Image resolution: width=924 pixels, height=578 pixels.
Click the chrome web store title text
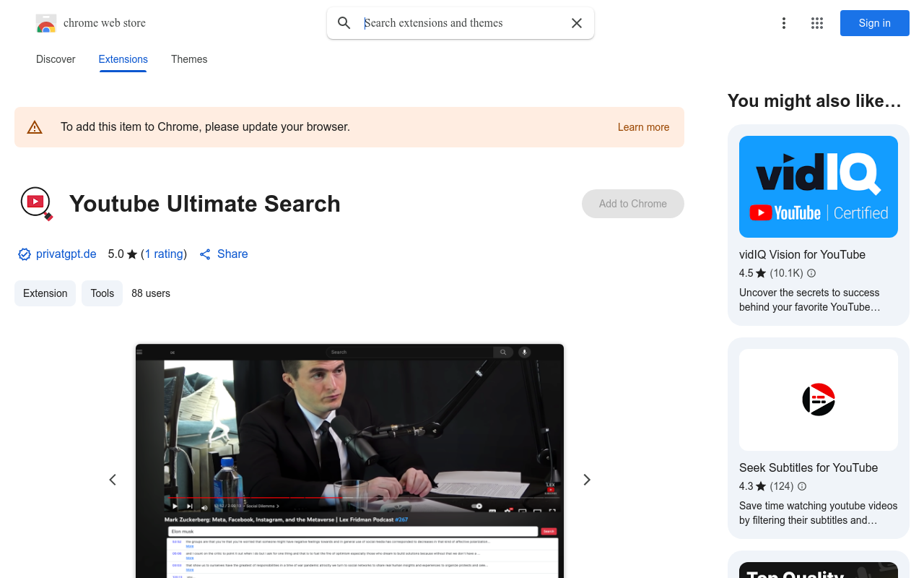105,23
